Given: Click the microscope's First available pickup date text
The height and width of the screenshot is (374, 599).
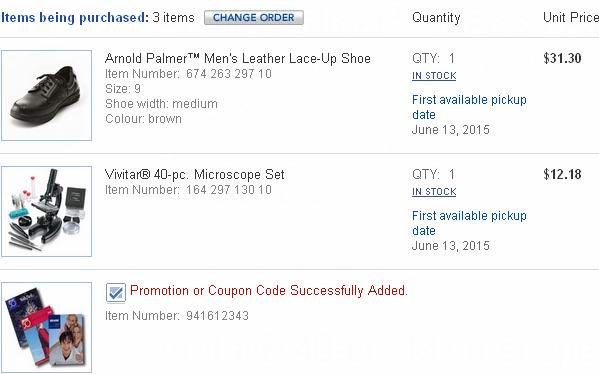Looking at the screenshot, I should coord(469,223).
